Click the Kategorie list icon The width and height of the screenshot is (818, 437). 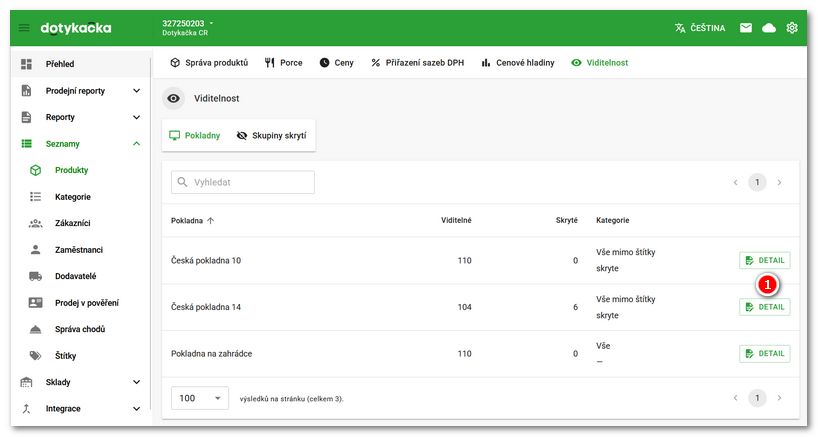pyautogui.click(x=35, y=197)
